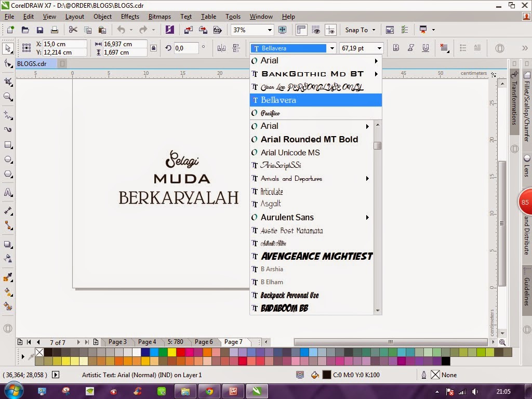Open the Undo history dropdown arrow

(131, 30)
